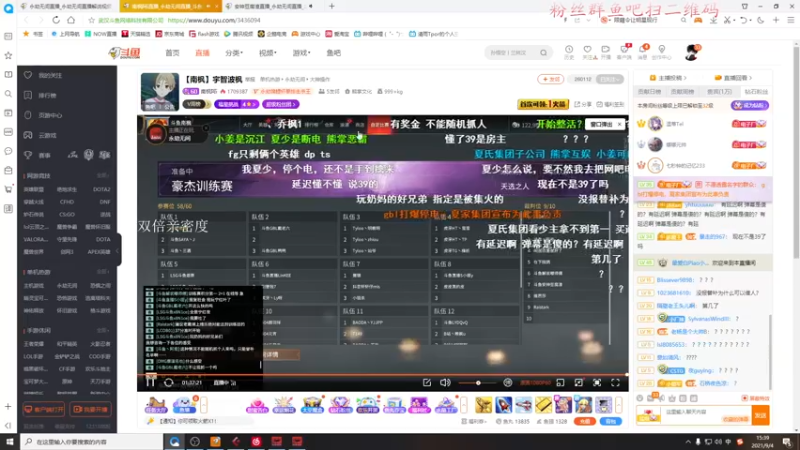Open 客户端 download icon
The width and height of the screenshot is (800, 450).
(x=624, y=52)
